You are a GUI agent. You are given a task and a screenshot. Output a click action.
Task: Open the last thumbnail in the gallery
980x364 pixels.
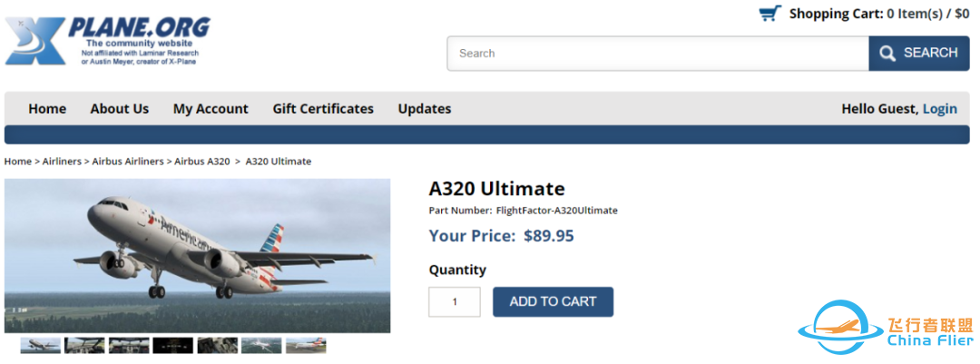click(x=306, y=346)
